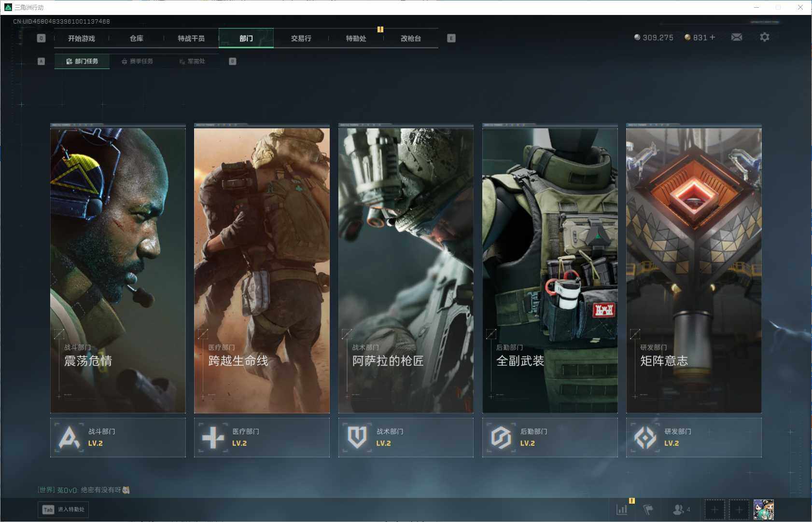The height and width of the screenshot is (522, 812).
Task: Open settings with the gear icon
Action: point(765,37)
